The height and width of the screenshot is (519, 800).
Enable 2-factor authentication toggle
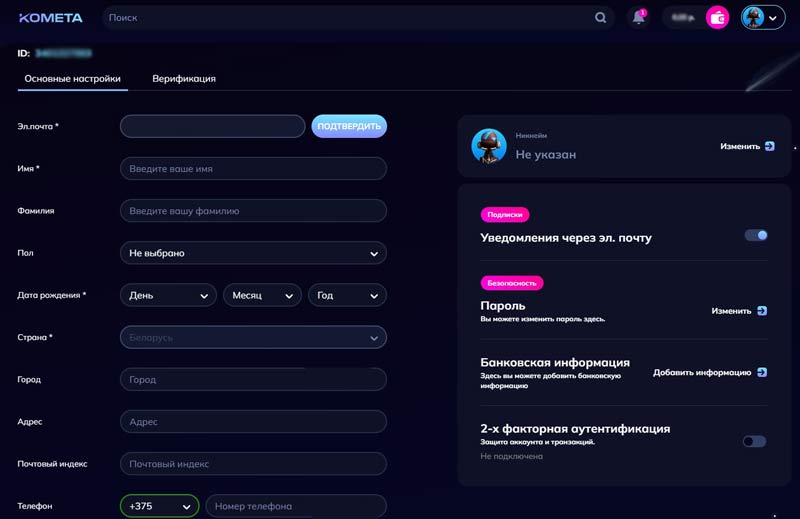754,441
